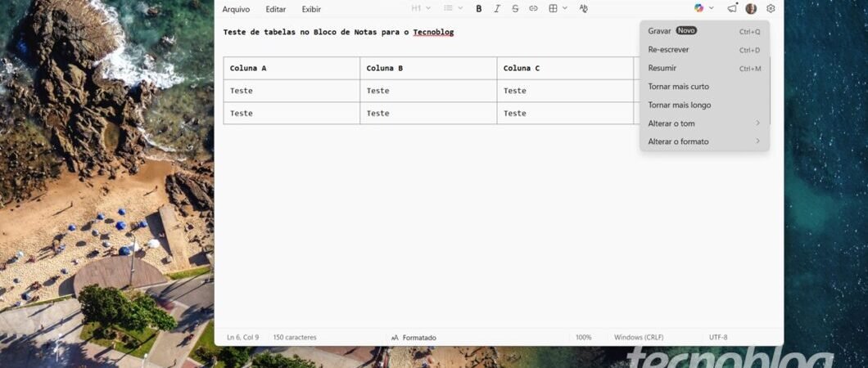The image size is (868, 368).
Task: Open the Alterar o tom entry
Action: (704, 123)
